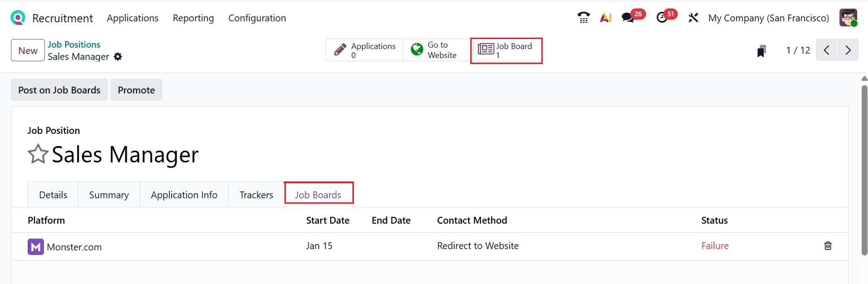Open the gear actions menu beside Sales Manager
This screenshot has width=868, height=284.
(x=118, y=57)
